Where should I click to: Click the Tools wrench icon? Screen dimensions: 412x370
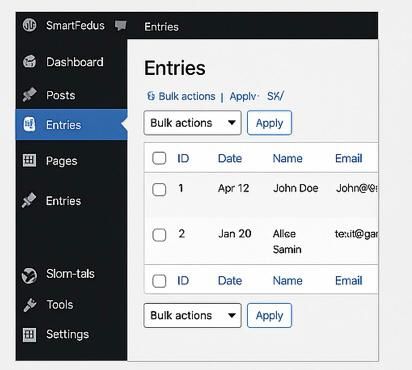coord(30,304)
